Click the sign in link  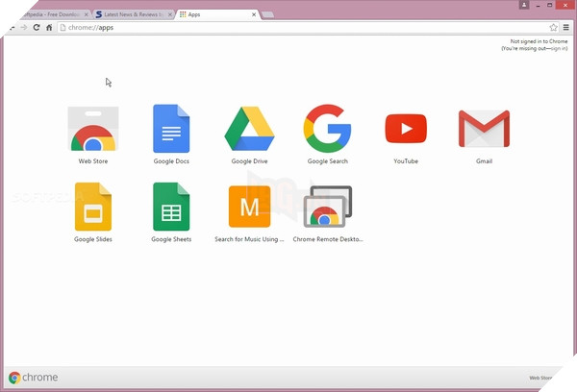[559, 49]
